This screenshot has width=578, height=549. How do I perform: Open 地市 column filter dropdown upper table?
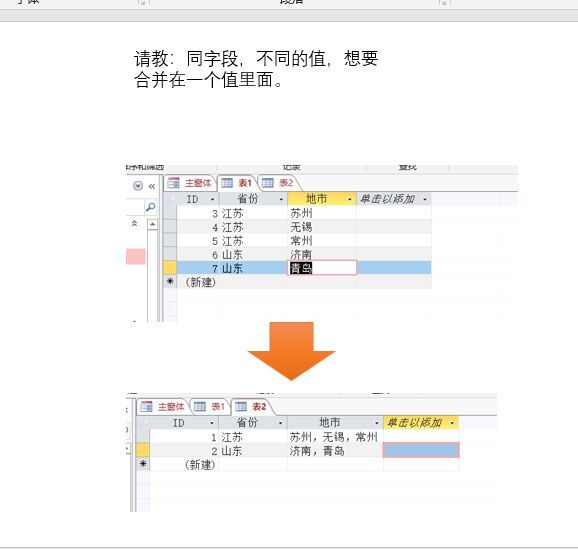coord(349,199)
